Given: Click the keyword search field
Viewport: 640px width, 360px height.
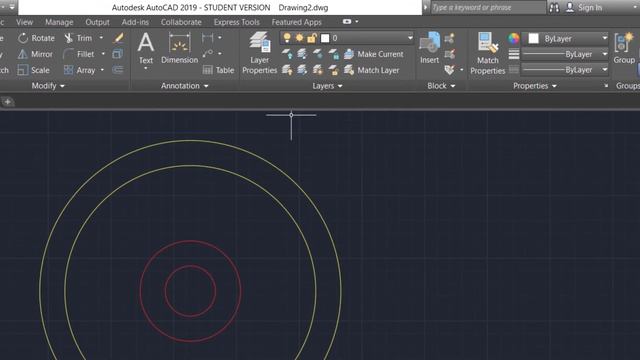Looking at the screenshot, I should 488,7.
